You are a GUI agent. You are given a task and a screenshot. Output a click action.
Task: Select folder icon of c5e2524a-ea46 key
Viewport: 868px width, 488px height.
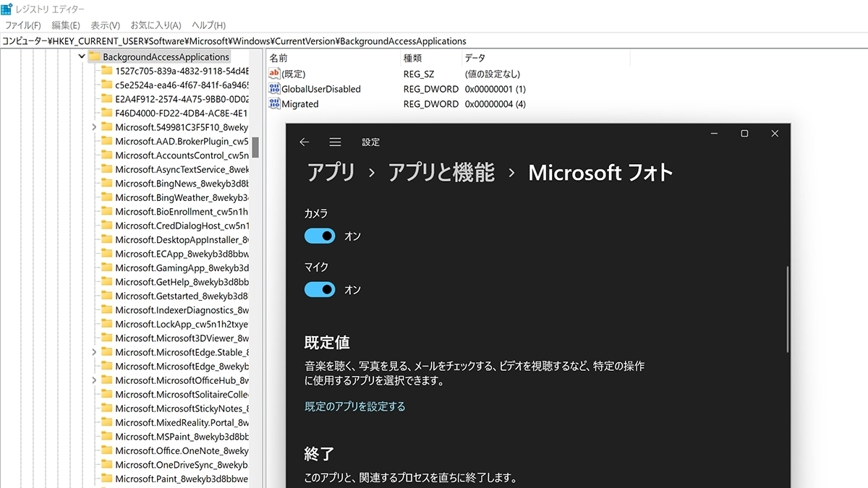pyautogui.click(x=106, y=85)
